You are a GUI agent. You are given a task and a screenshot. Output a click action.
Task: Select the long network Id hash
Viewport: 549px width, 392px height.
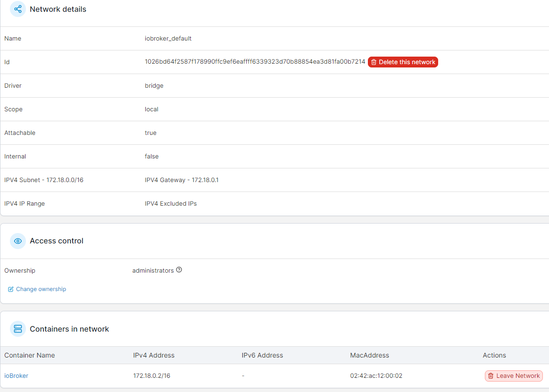pos(255,62)
